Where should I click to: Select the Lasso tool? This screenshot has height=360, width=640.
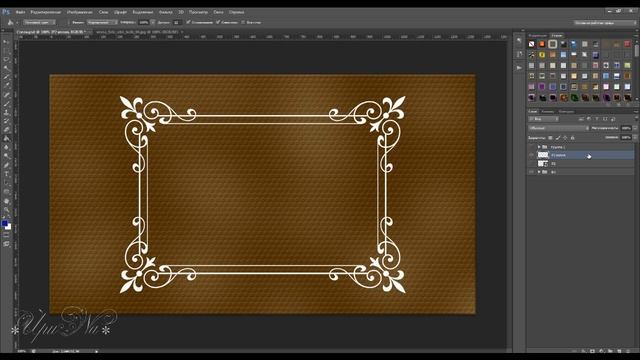[6, 60]
